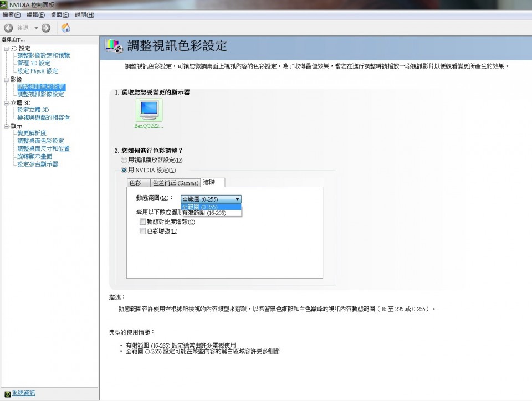Select 調整視訊影像設定 tree item
Screen dimensions: 532x401
pos(40,95)
